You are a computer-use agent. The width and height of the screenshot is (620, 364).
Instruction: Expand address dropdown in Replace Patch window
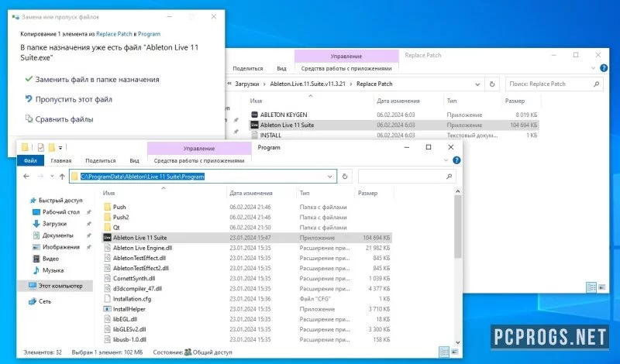[477, 84]
